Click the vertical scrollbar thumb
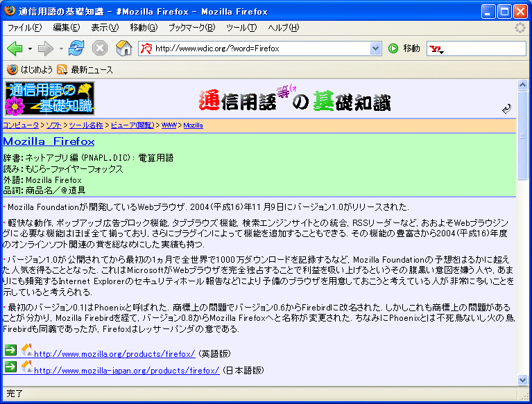 click(522, 136)
